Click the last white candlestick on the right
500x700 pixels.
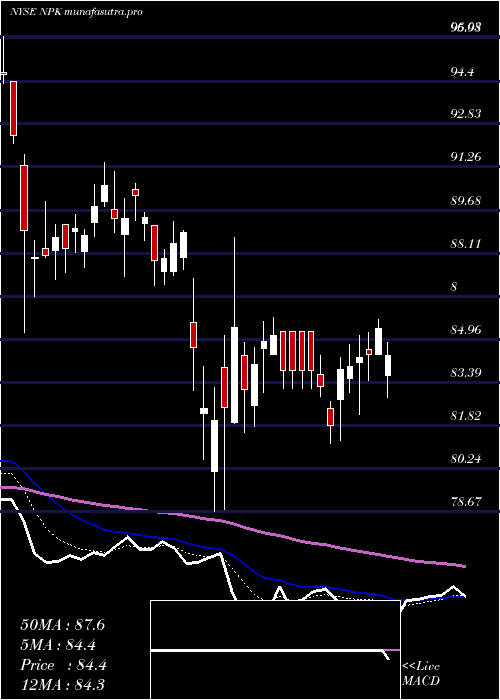388,366
